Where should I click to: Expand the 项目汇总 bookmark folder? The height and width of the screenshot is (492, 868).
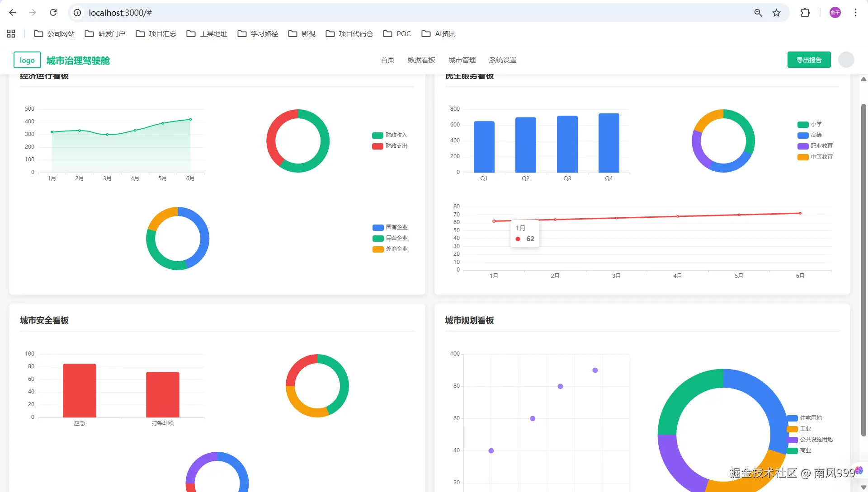pos(156,34)
